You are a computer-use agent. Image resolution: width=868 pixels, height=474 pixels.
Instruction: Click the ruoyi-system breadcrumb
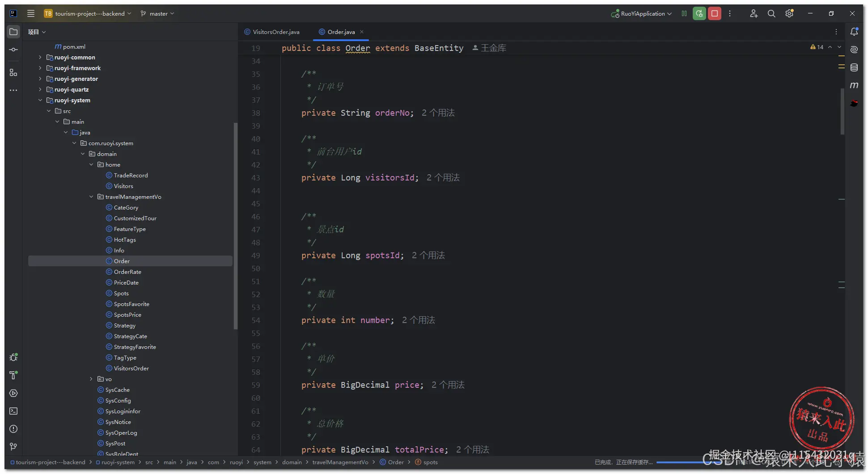tap(115, 462)
